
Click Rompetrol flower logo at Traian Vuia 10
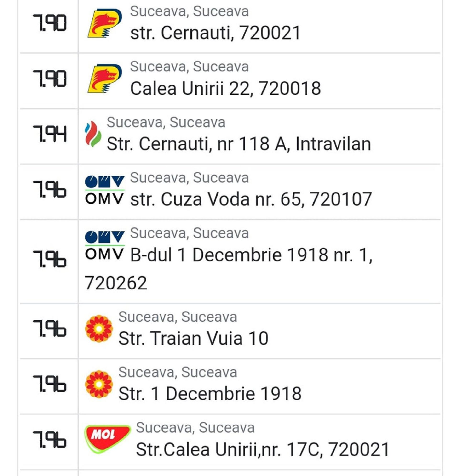pos(99,329)
